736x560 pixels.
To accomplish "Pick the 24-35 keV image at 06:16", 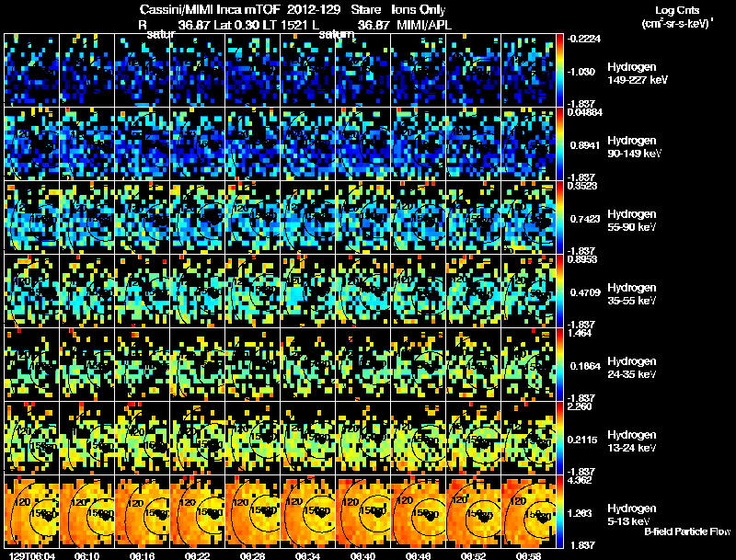I will click(x=143, y=364).
